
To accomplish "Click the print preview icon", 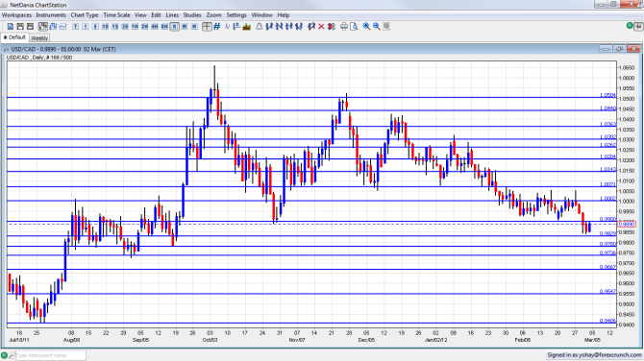I will tap(354, 27).
